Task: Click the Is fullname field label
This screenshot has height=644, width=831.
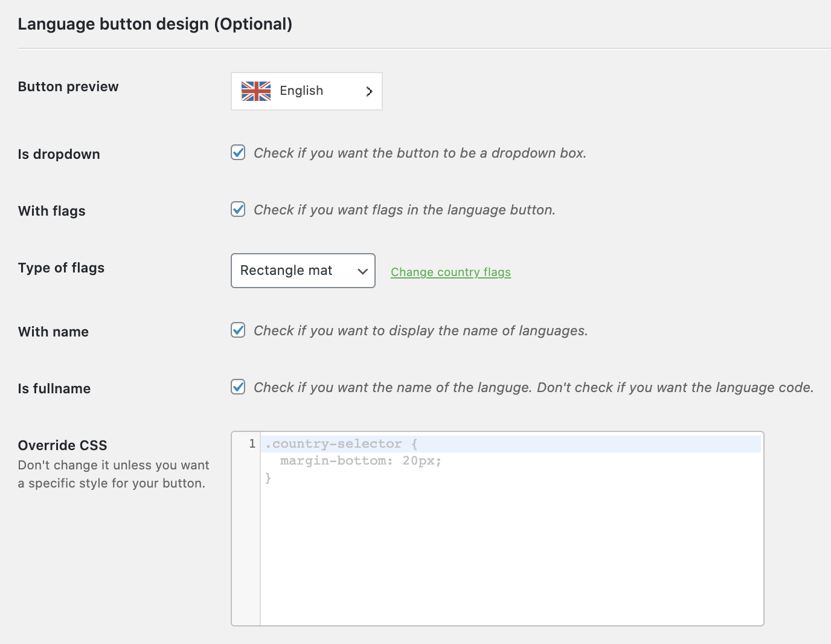Action: tap(54, 388)
